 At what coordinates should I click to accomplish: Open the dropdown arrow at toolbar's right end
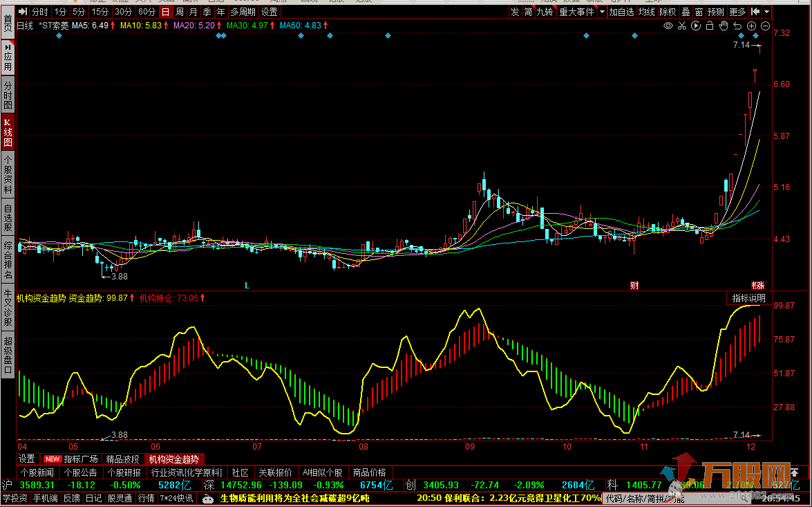767,11
